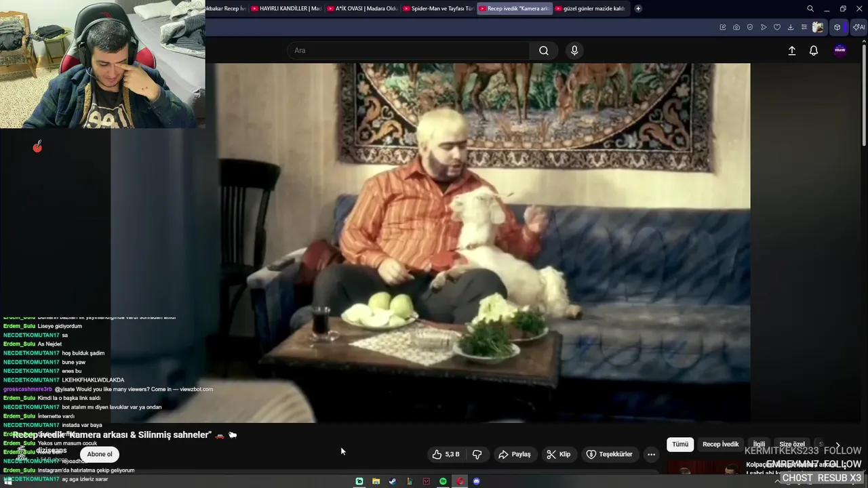Click the Teşekkürler button
868x488 pixels.
click(609, 454)
